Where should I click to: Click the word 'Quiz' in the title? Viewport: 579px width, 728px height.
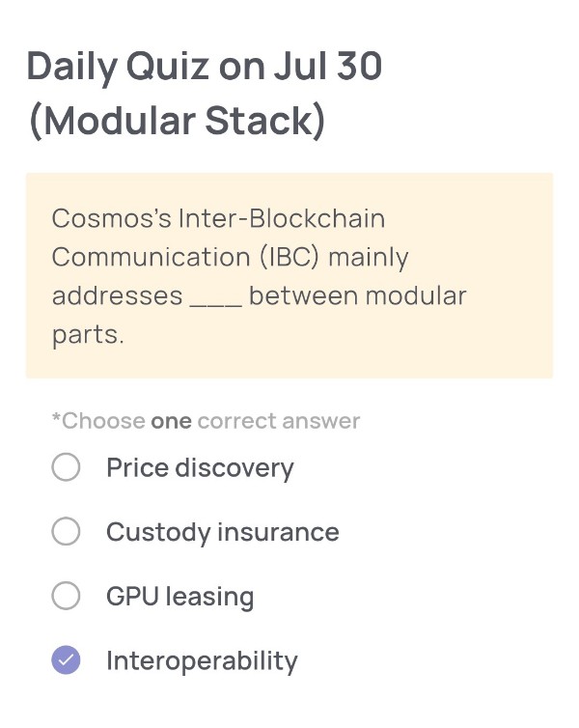click(x=168, y=67)
